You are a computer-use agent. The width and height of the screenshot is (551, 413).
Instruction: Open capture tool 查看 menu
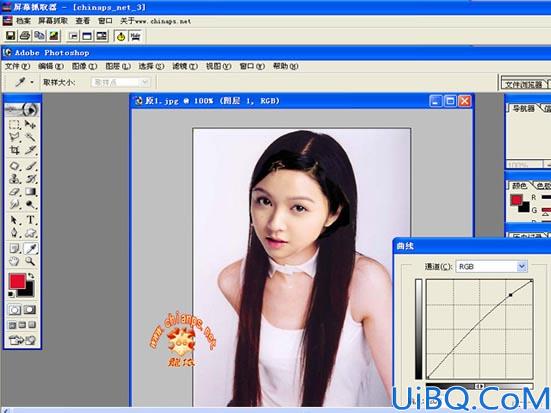(x=83, y=21)
